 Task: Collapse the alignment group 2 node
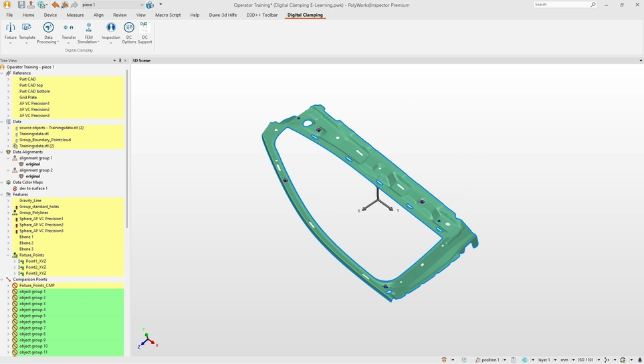tap(8, 170)
